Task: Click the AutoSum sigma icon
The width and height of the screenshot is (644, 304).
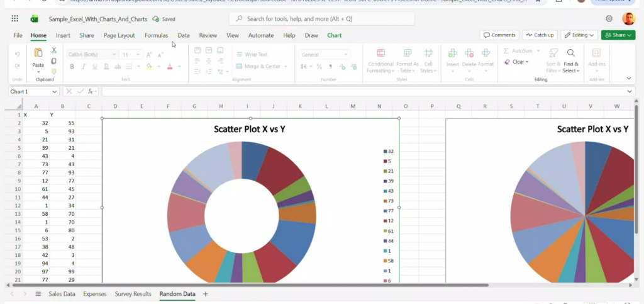Action: click(506, 50)
